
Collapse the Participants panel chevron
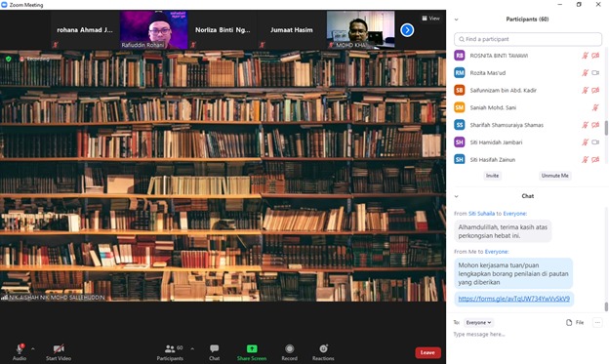(457, 20)
